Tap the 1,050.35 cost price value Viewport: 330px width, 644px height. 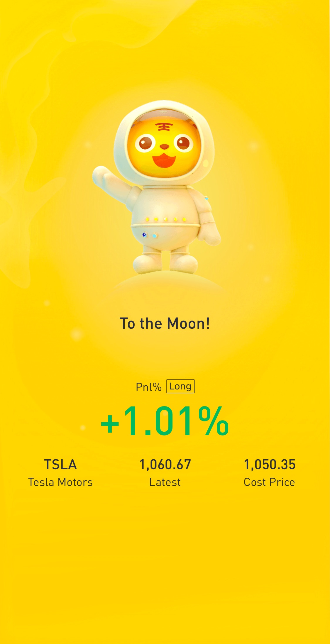coord(270,465)
